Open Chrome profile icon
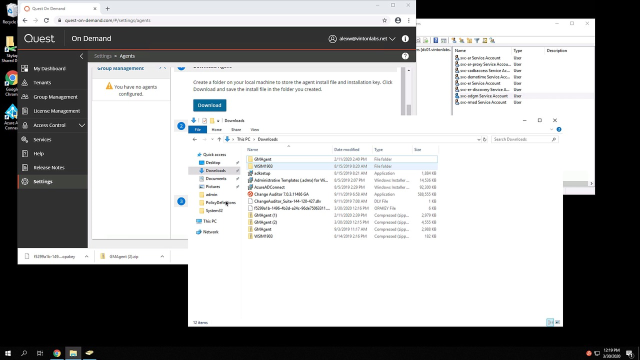The width and height of the screenshot is (640, 360). 398,20
